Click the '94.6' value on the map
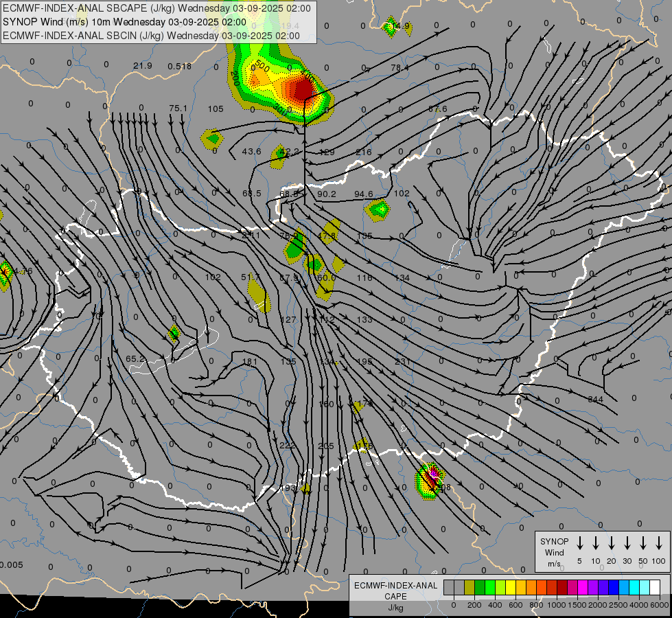 [x=364, y=194]
